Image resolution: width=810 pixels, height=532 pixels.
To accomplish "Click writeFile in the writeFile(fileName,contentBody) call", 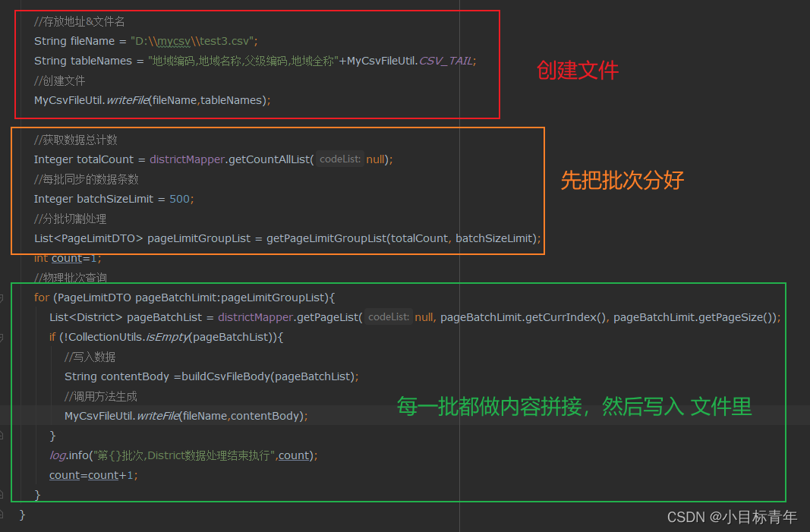I will [x=158, y=417].
